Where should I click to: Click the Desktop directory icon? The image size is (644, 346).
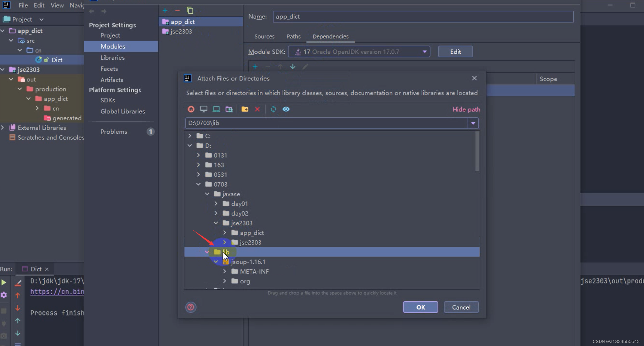click(203, 109)
